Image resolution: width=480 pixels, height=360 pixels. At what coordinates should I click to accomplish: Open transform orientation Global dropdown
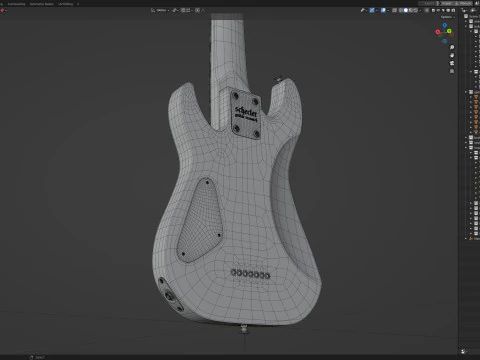160,10
